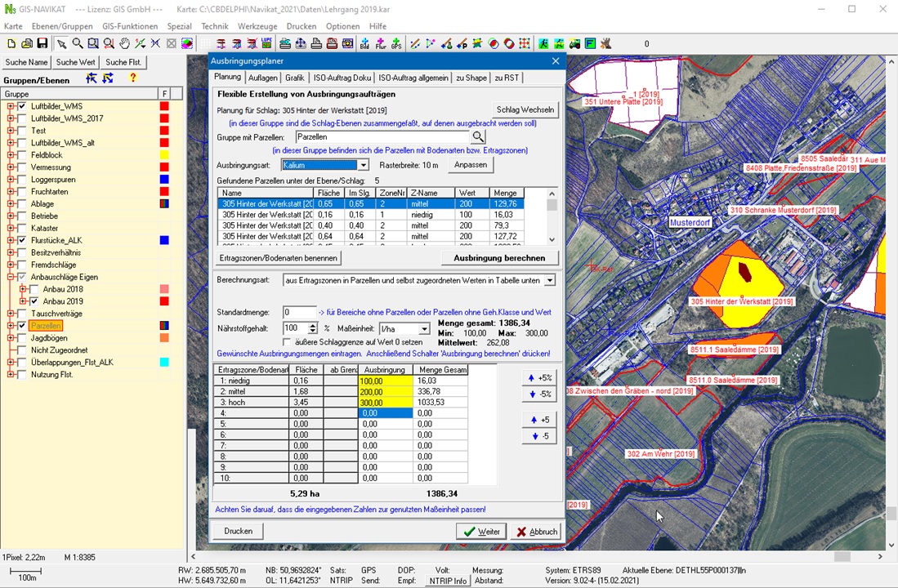
Task: Click magnifier search icon beside Parzellen field
Action: pyautogui.click(x=478, y=137)
